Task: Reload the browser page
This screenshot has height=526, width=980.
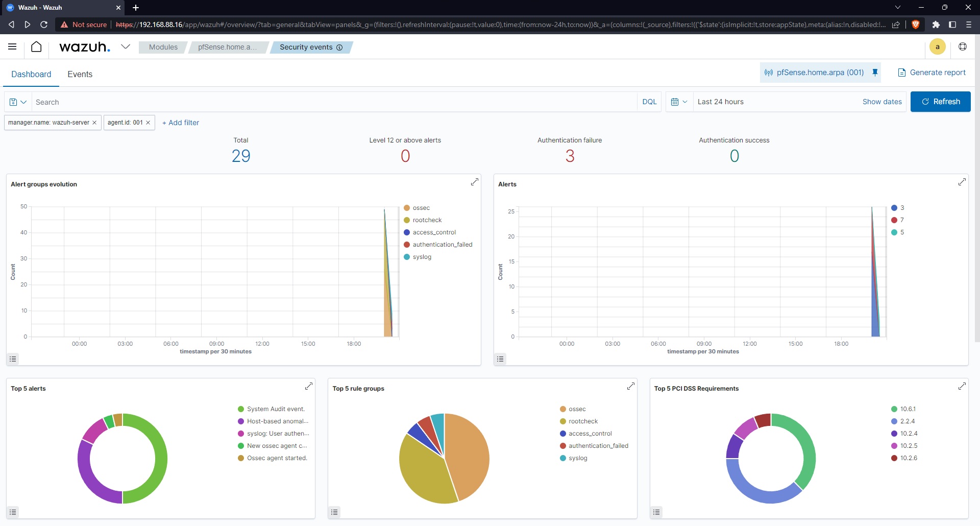Action: pyautogui.click(x=44, y=25)
